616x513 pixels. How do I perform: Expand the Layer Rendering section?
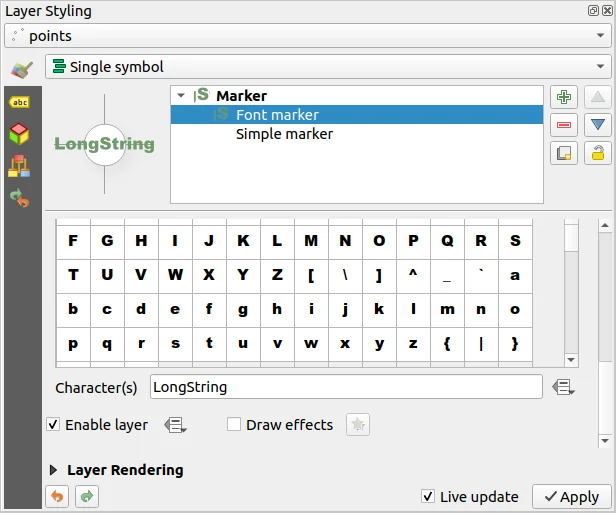pyautogui.click(x=54, y=470)
